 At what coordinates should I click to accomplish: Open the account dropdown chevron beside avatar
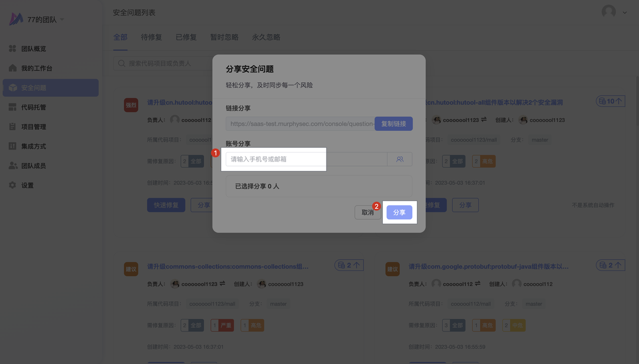(x=625, y=13)
